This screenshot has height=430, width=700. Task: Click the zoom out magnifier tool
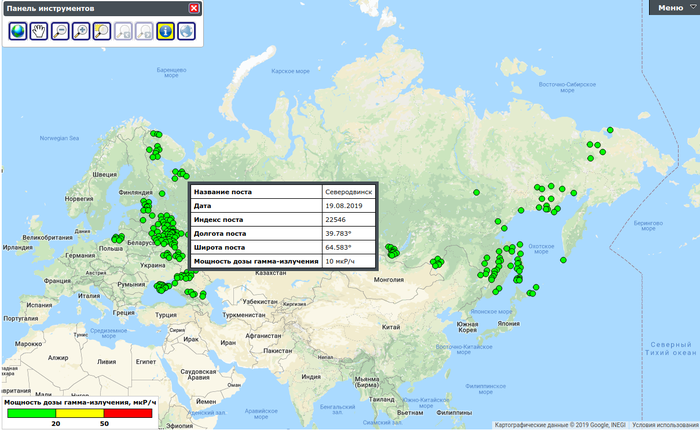pos(61,31)
